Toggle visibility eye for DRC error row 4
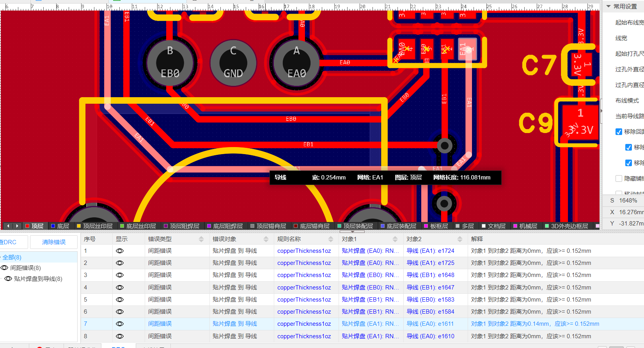644x348 pixels. click(120, 288)
